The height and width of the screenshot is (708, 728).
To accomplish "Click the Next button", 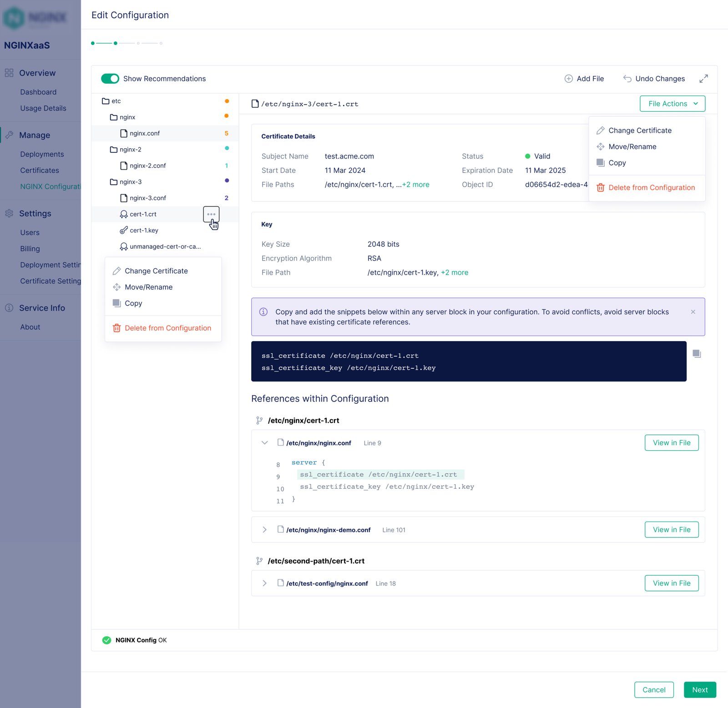I will (x=699, y=690).
